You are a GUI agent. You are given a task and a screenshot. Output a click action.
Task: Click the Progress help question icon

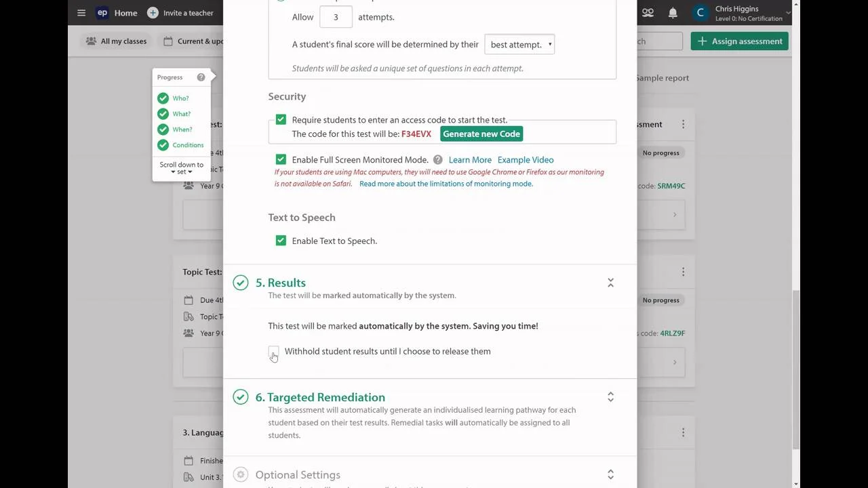(201, 77)
